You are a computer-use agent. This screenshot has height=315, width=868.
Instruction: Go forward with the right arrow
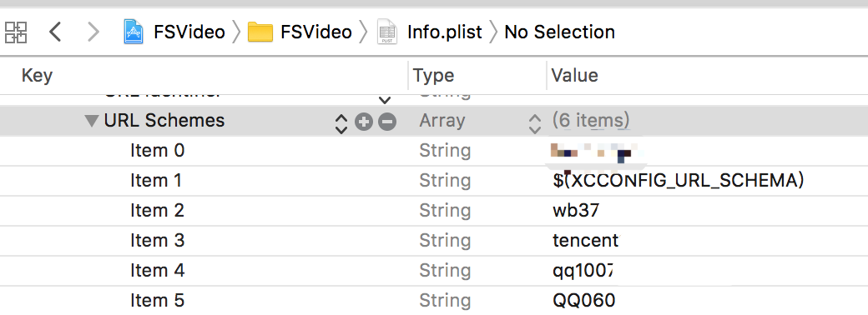(x=93, y=32)
